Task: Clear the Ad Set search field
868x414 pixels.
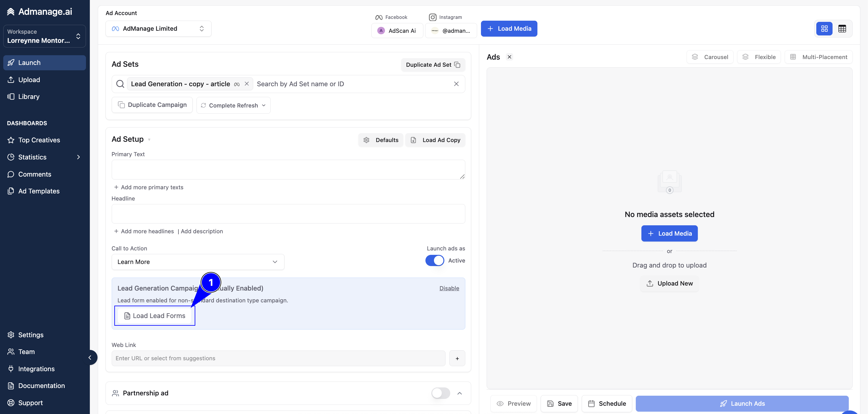Action: pos(456,84)
